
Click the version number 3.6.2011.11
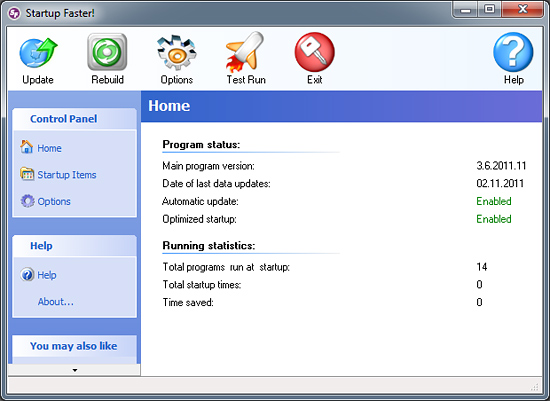pyautogui.click(x=501, y=166)
